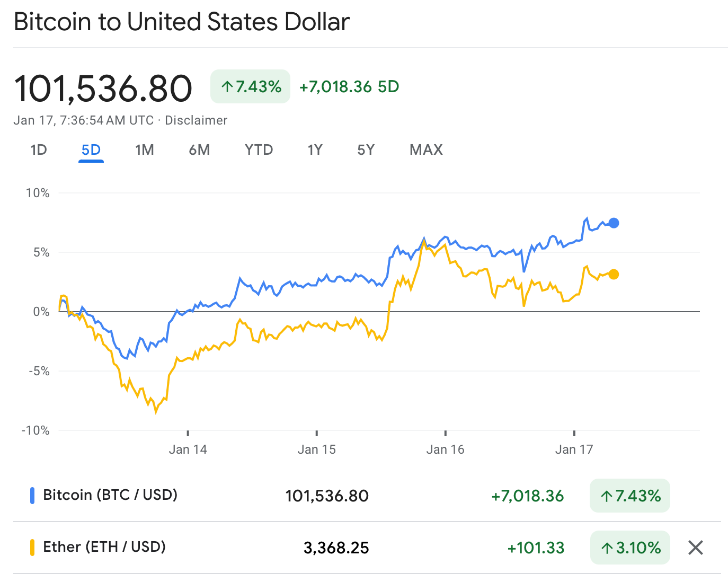The width and height of the screenshot is (728, 582).
Task: Remove Ether from the comparison chart
Action: pos(695,548)
